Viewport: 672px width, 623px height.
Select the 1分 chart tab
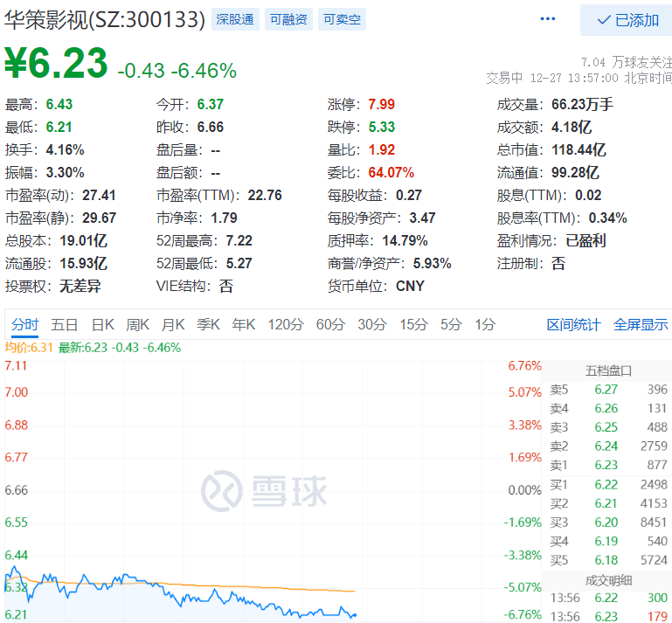(485, 324)
